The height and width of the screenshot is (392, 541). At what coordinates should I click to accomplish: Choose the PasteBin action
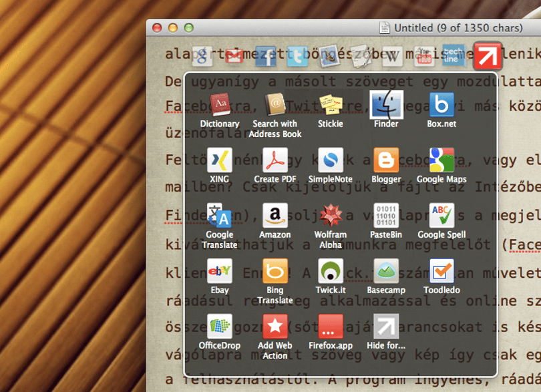[x=386, y=215]
